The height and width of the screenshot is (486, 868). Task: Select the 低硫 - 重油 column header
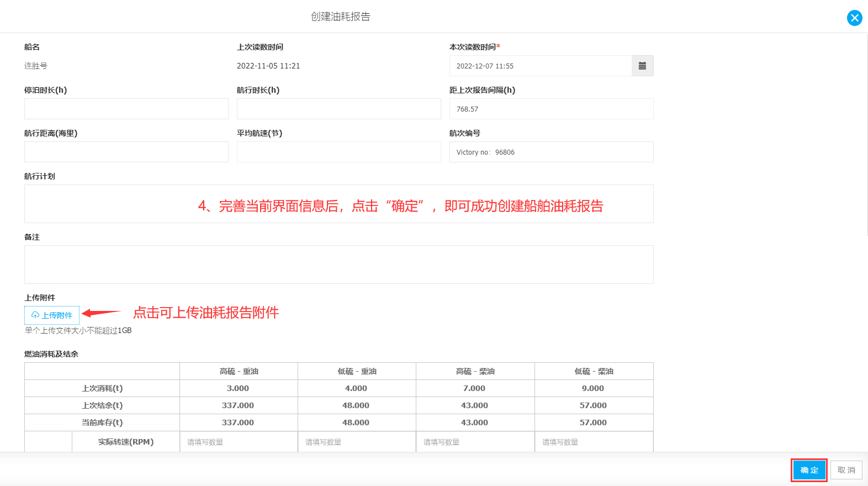(357, 371)
